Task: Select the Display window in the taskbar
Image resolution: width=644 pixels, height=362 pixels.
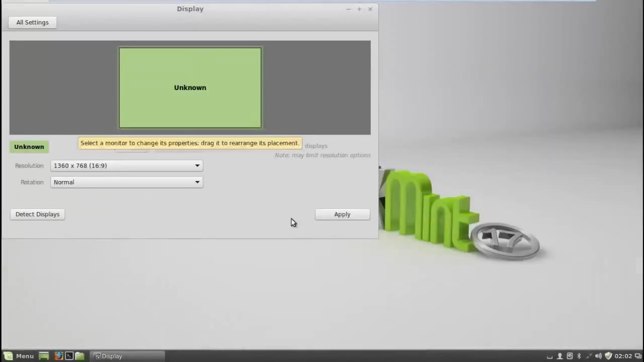Action: click(128, 356)
